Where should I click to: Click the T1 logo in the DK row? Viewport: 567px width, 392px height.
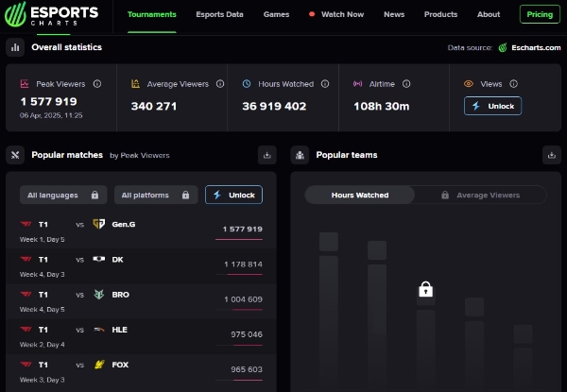[26, 259]
